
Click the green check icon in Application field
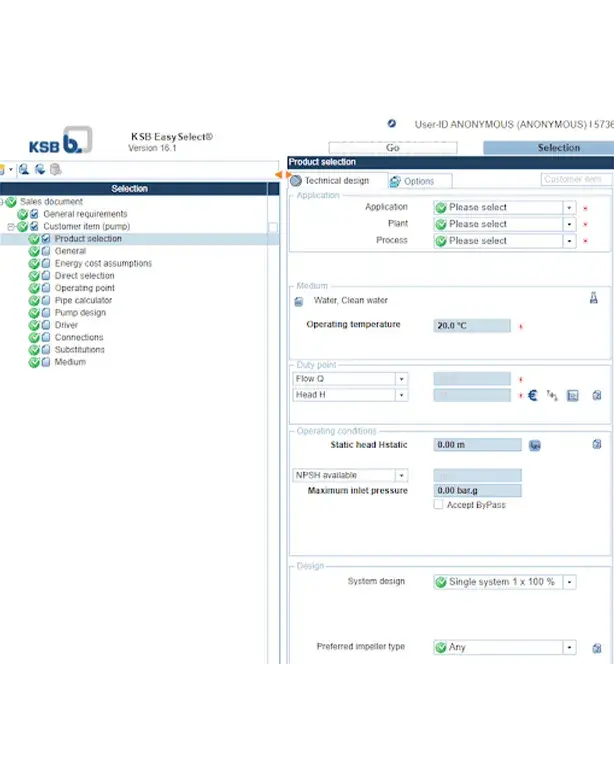tap(441, 208)
